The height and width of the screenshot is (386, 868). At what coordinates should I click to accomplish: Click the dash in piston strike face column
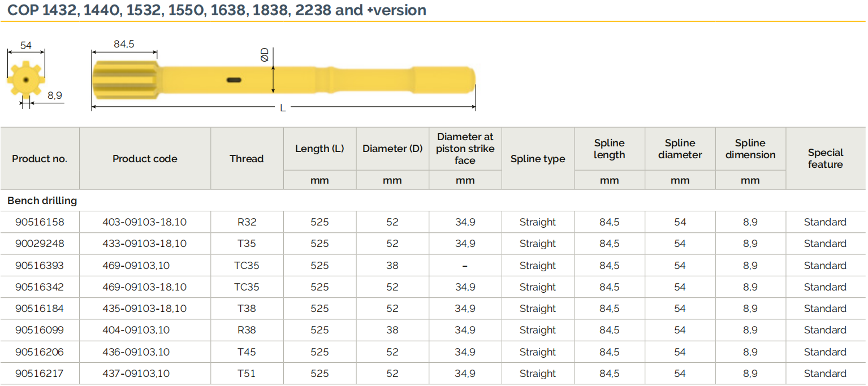pyautogui.click(x=465, y=266)
